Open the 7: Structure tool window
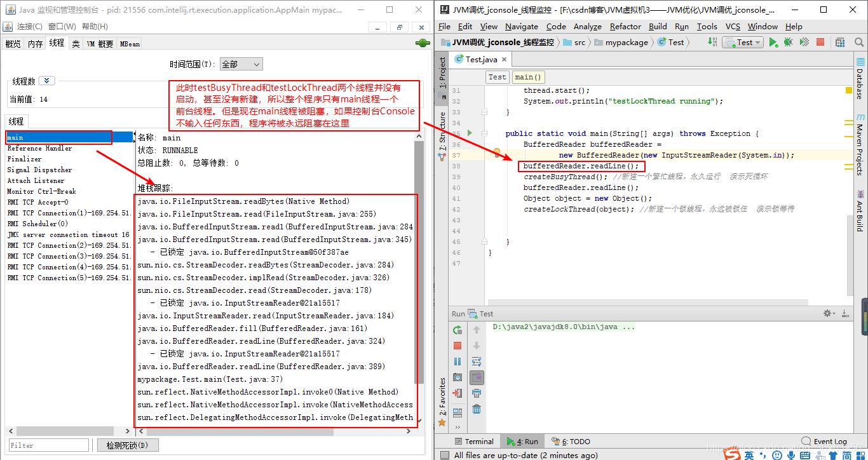This screenshot has height=460, width=868. (442, 137)
